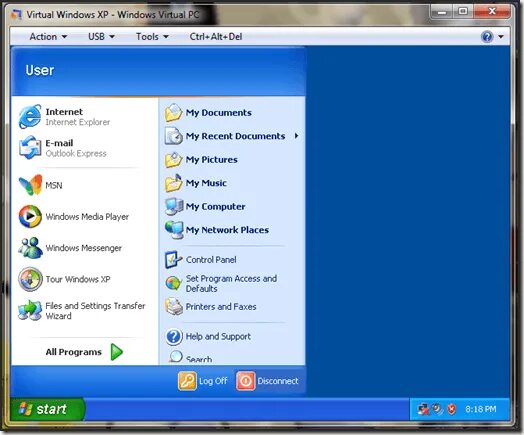Open Windows Messenger icon

pyautogui.click(x=30, y=248)
